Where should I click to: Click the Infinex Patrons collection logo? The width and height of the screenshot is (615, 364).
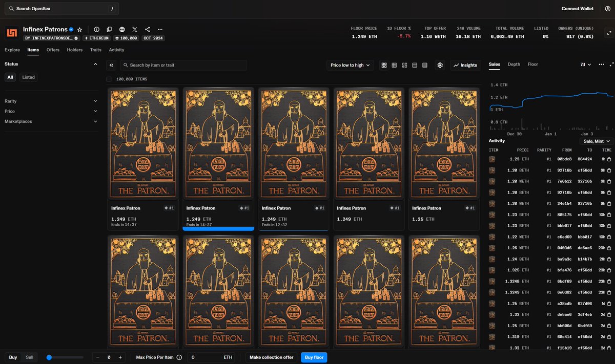(12, 33)
